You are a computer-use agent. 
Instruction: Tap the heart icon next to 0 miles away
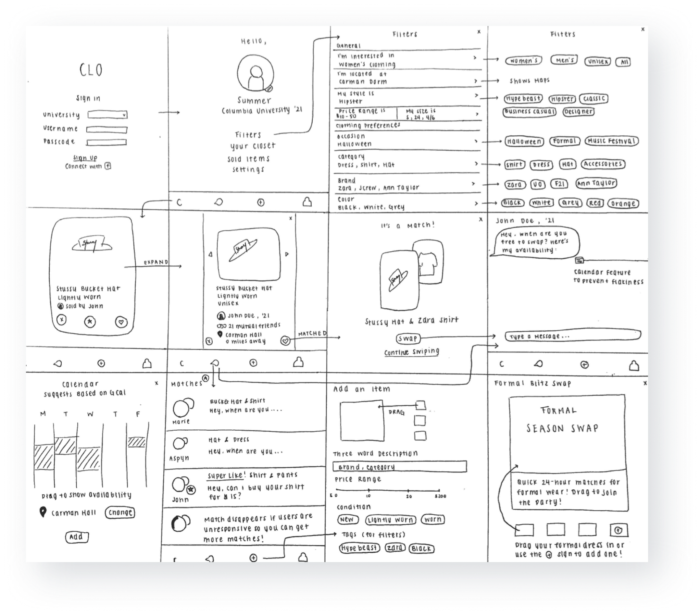tap(285, 340)
